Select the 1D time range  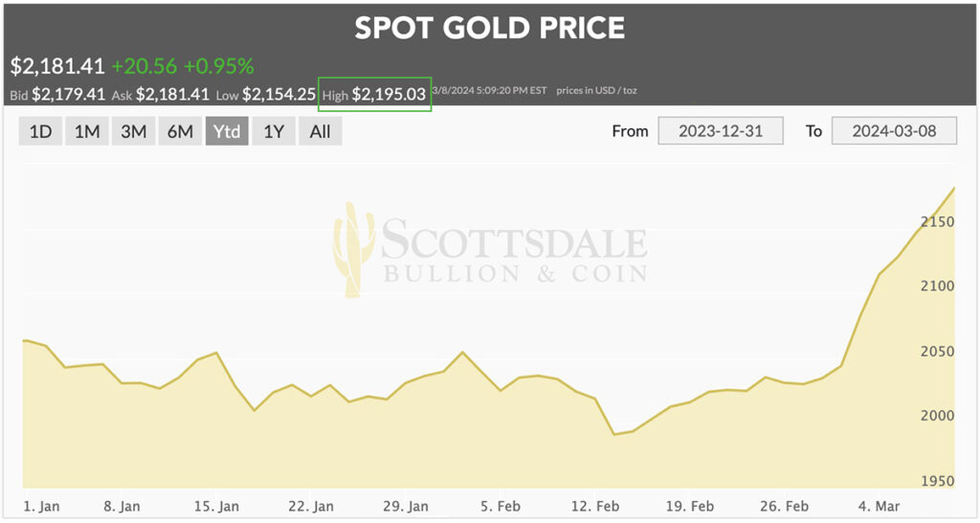(x=41, y=131)
